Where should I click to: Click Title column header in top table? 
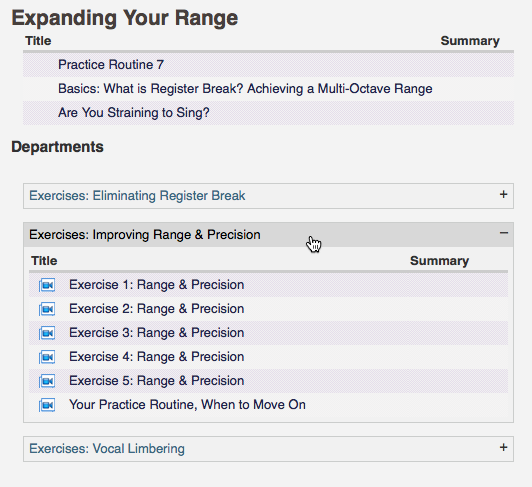click(x=38, y=41)
